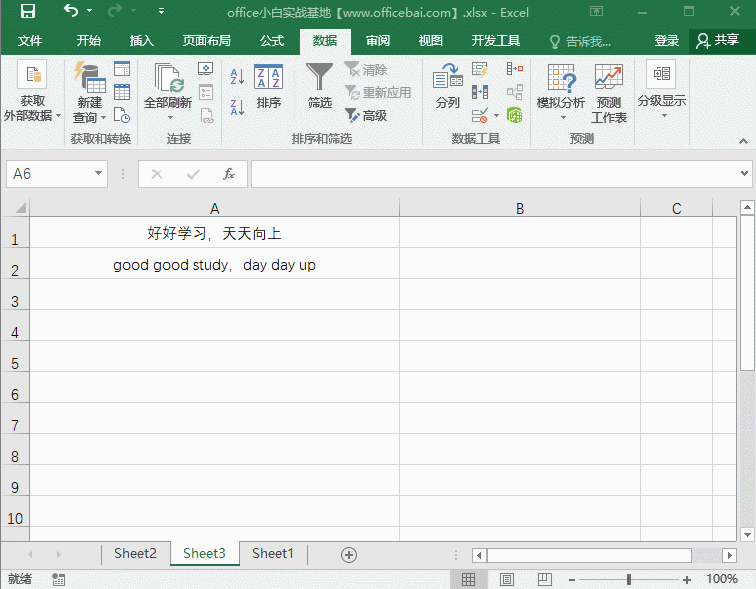This screenshot has height=589, width=756.
Task: Switch to Sheet2 tab
Action: [x=135, y=553]
